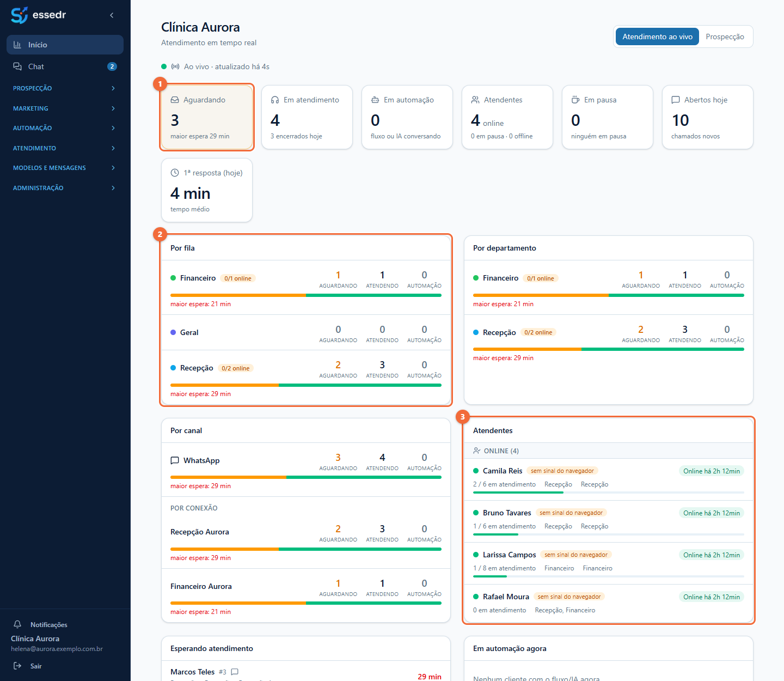
Task: Open the Início menu item
Action: [65, 45]
